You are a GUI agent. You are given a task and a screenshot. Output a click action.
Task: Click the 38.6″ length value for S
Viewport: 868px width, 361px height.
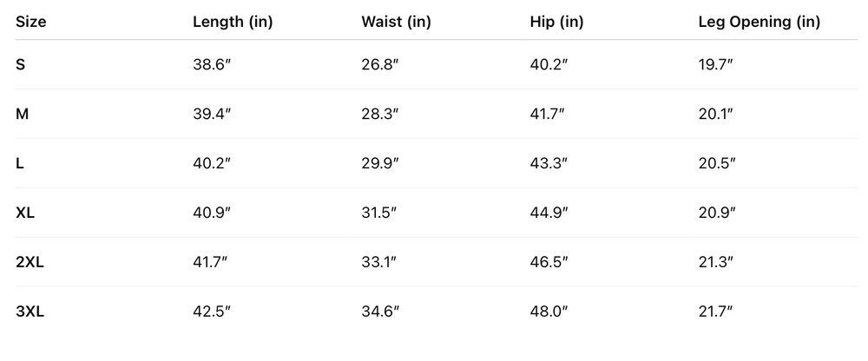point(212,64)
